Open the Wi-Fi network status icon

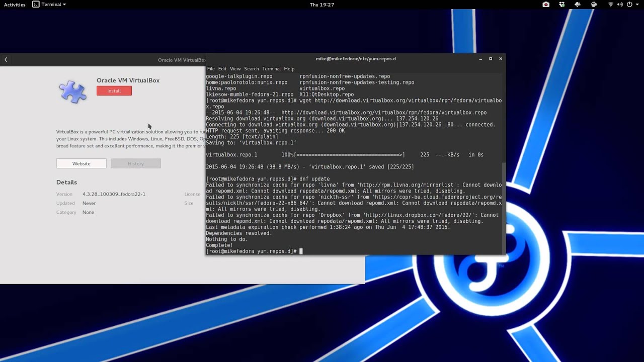point(611,5)
